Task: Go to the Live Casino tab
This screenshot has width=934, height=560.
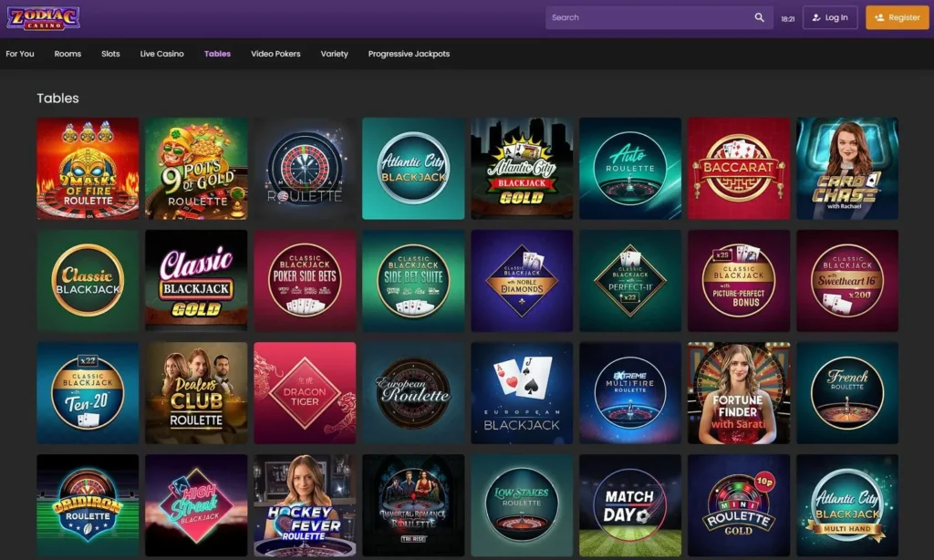Action: click(162, 54)
